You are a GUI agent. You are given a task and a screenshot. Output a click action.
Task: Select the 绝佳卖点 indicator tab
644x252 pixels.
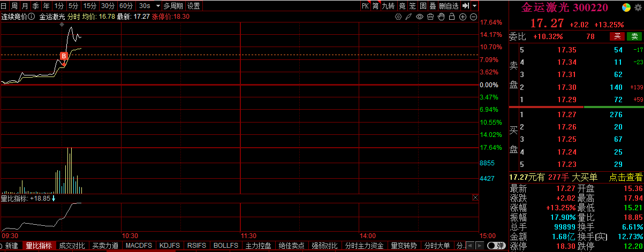click(292, 246)
